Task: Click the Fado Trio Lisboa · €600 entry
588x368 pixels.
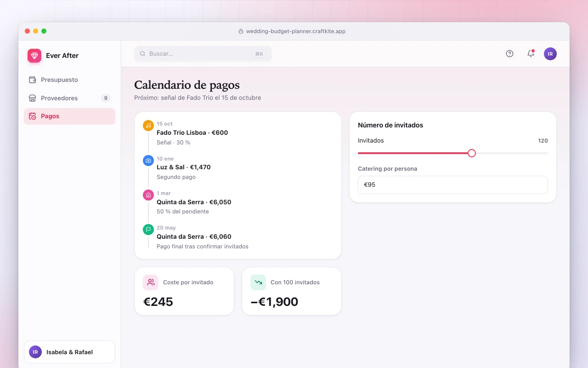Action: click(192, 132)
